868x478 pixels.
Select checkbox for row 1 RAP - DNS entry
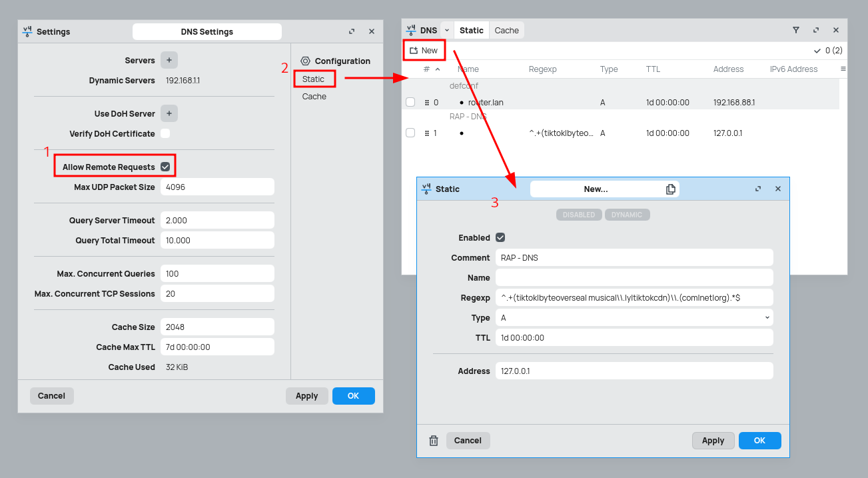(410, 133)
